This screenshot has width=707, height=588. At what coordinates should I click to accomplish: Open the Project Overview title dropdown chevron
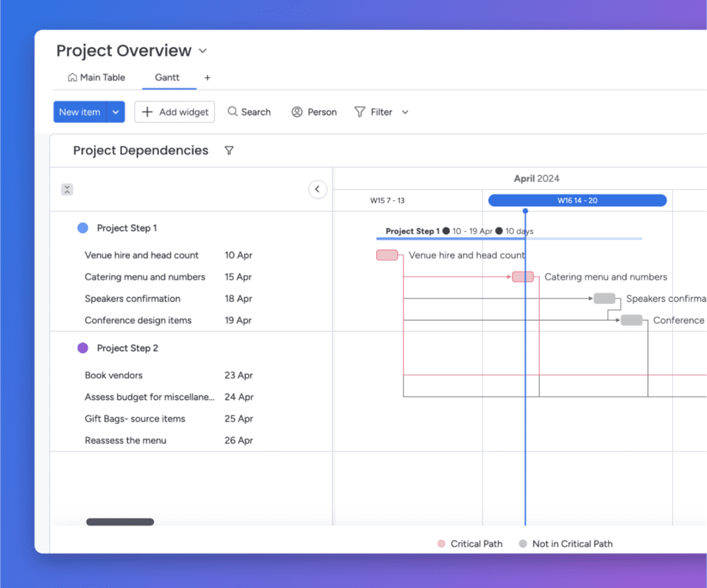(203, 51)
